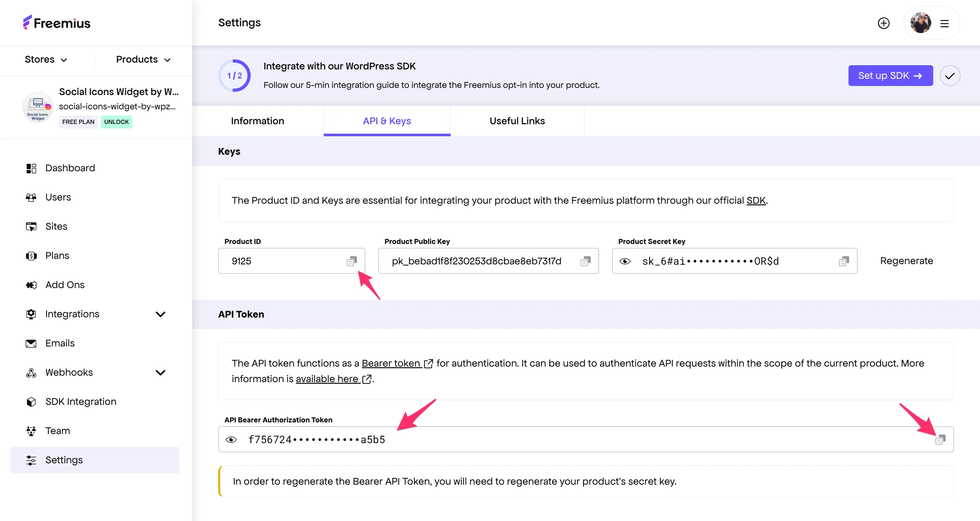
Task: Switch to the Useful Links tab
Action: pyautogui.click(x=517, y=121)
